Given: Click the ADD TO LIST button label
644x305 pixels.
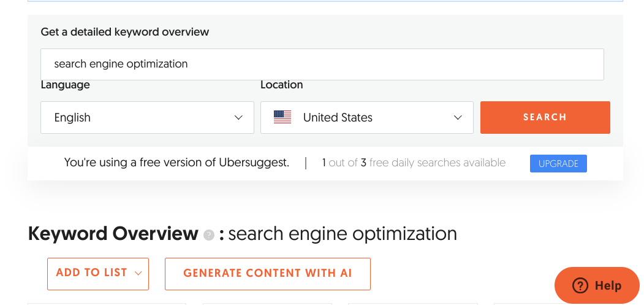Looking at the screenshot, I should point(91,273).
